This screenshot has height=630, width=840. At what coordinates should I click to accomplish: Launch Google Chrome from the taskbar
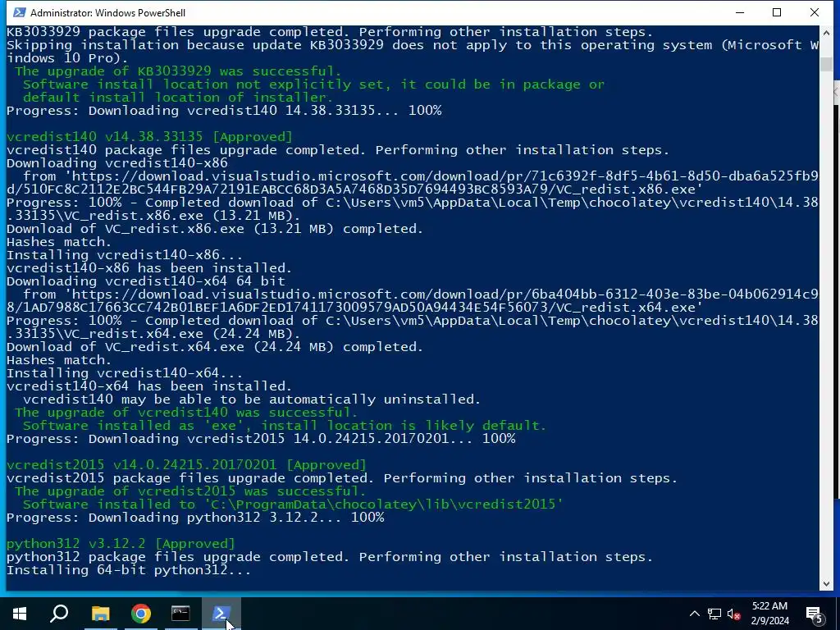(141, 614)
